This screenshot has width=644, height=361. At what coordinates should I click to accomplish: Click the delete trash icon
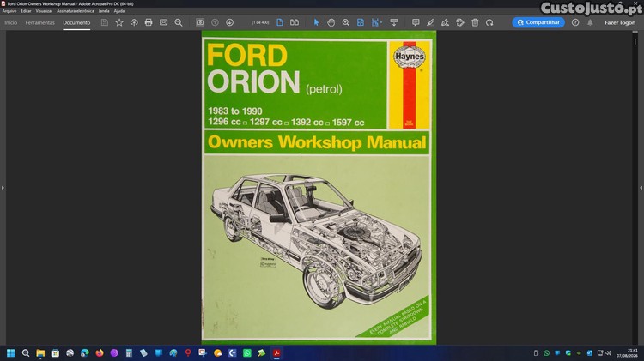(x=475, y=22)
